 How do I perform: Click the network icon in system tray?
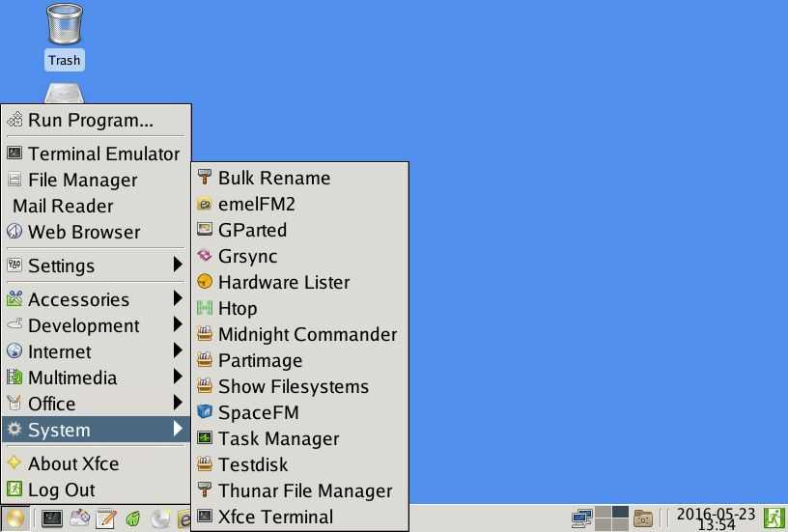pos(581,518)
